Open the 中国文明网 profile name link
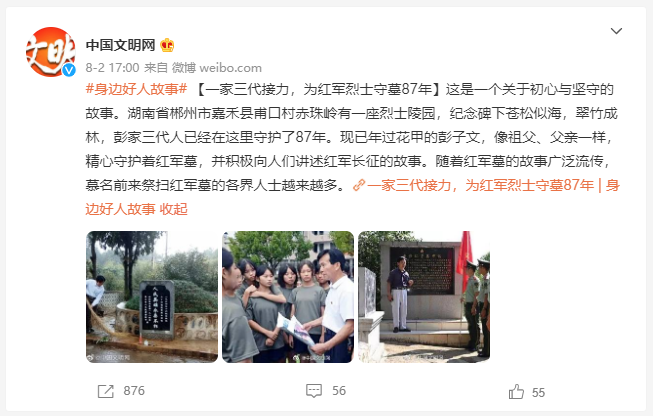 [120, 45]
